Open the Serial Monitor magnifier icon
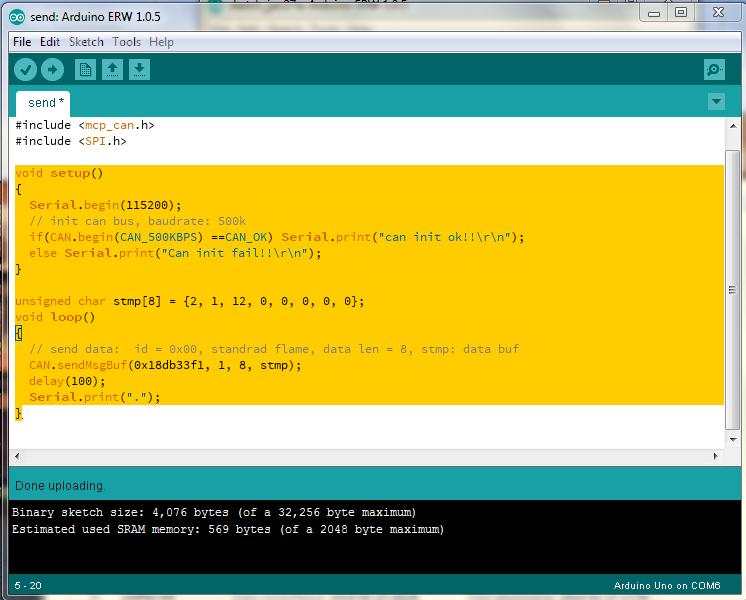The width and height of the screenshot is (746, 600). coord(714,70)
